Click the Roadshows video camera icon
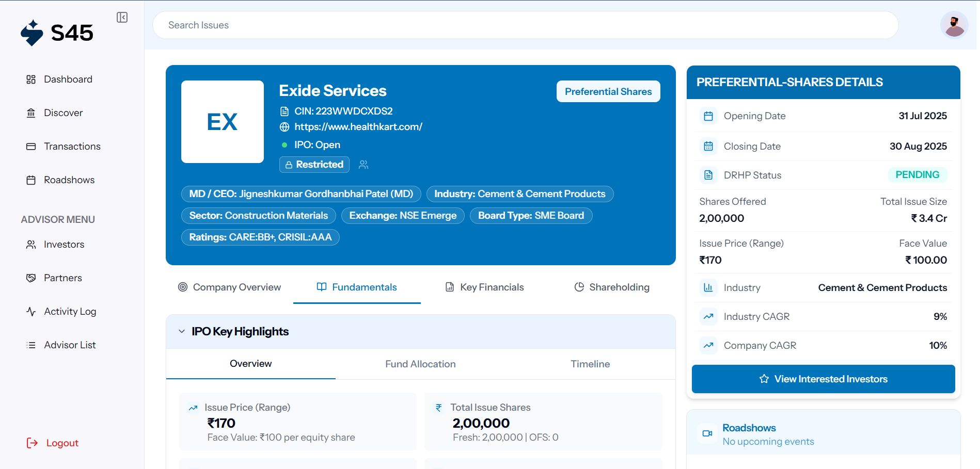Screen dimensions: 980x469 point(707,433)
